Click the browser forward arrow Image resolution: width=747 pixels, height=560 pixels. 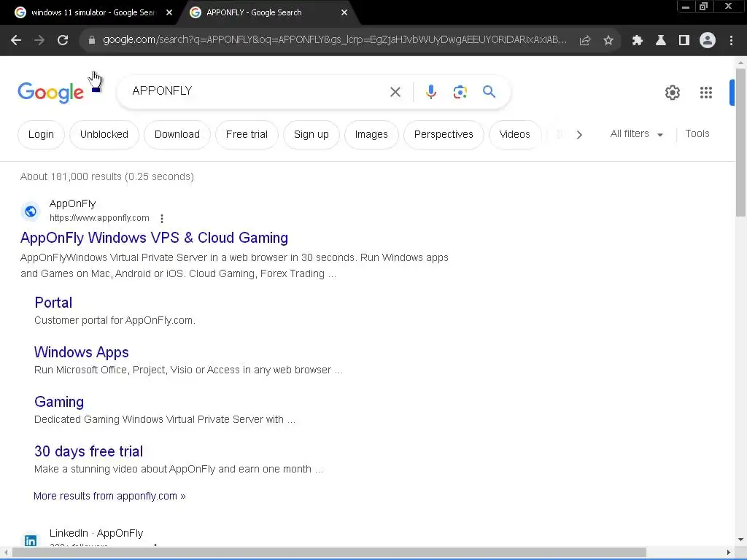pos(39,41)
